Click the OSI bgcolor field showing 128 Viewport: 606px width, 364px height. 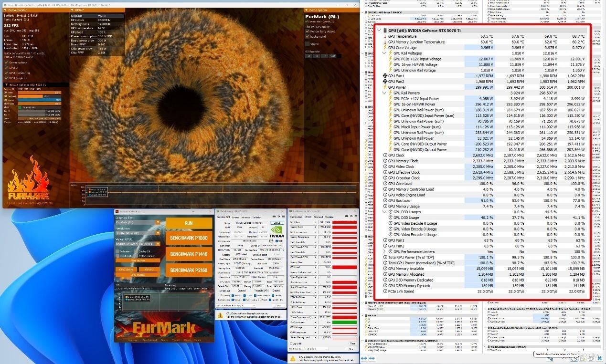tap(332, 56)
